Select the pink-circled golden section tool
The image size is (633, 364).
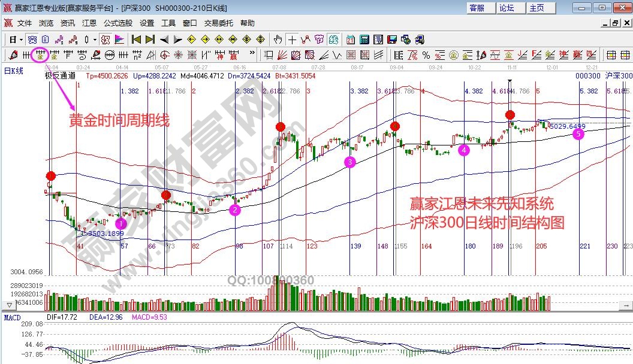40,55
